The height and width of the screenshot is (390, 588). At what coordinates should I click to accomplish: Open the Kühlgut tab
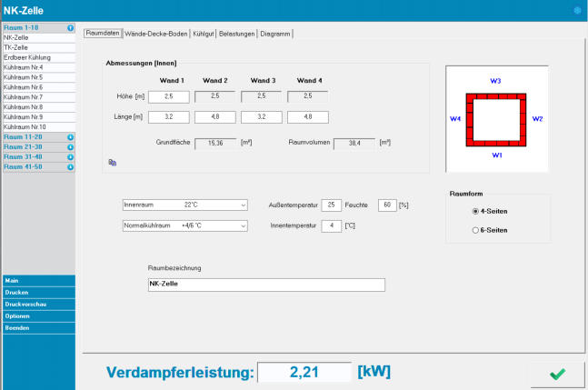coord(204,34)
